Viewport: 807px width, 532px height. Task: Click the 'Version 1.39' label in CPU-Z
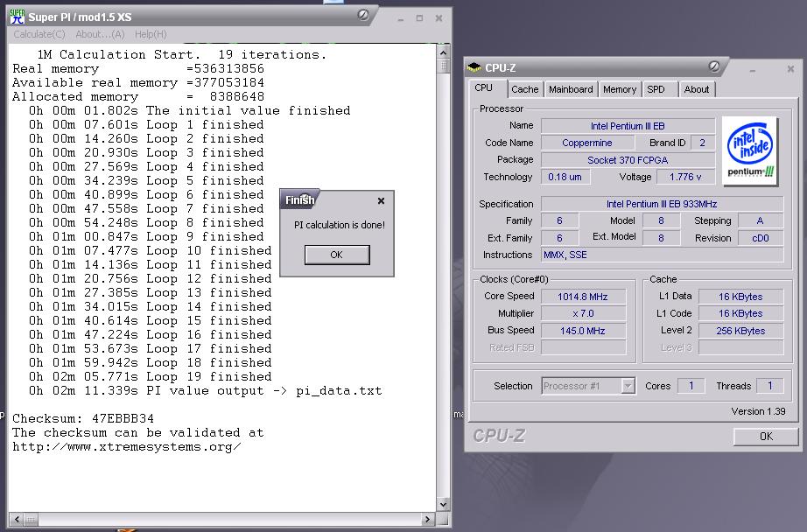point(758,411)
